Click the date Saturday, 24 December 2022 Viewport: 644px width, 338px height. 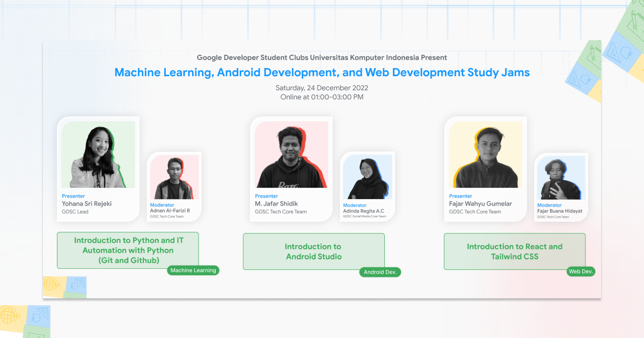(322, 88)
